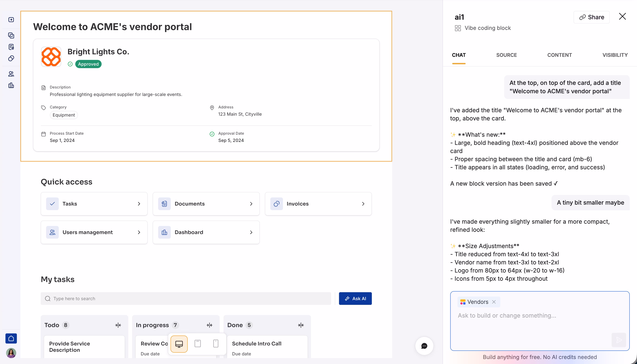Click the sidebar expand arrow icon
The image size is (637, 364).
tap(11, 20)
